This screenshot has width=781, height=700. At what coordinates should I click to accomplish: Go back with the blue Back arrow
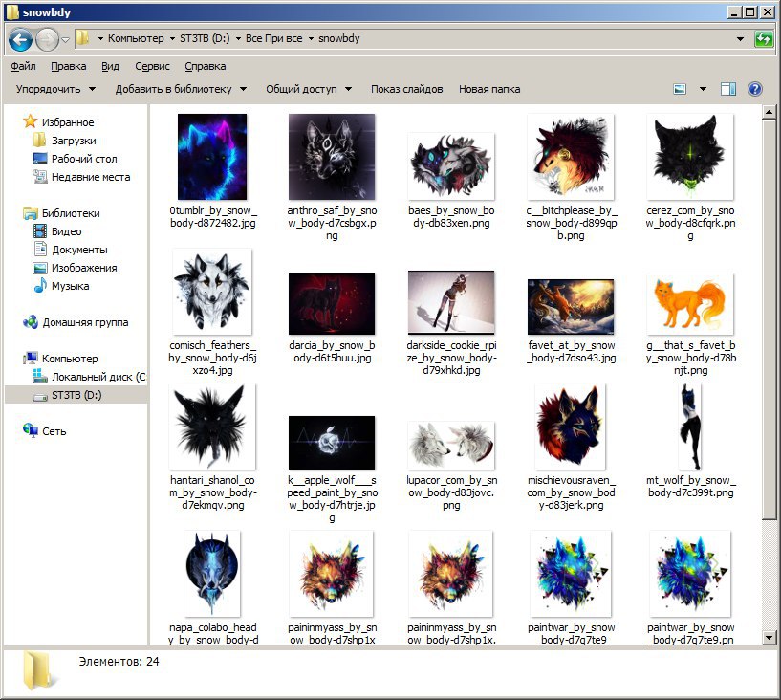click(20, 39)
